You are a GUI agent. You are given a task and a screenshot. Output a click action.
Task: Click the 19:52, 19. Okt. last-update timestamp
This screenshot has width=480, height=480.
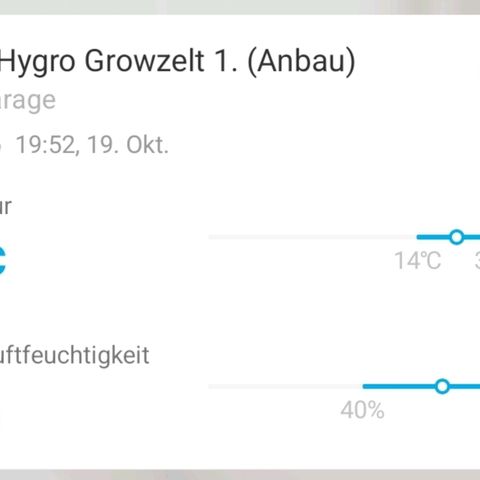coord(92,145)
